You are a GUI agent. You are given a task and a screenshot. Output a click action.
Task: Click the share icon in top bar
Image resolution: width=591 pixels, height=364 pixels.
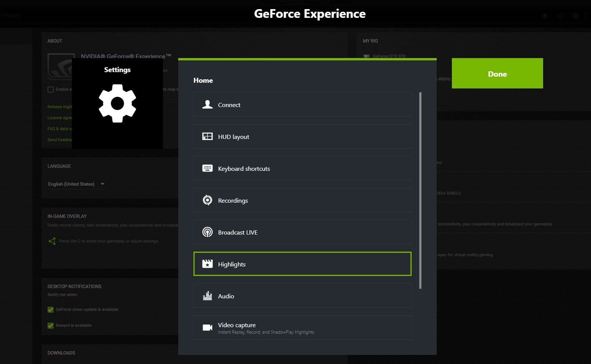click(x=560, y=16)
